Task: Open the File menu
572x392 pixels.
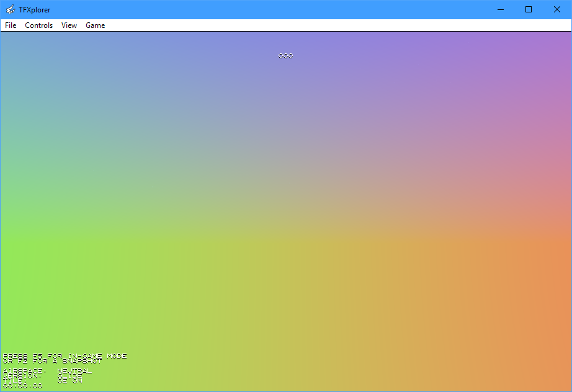Action: click(11, 25)
